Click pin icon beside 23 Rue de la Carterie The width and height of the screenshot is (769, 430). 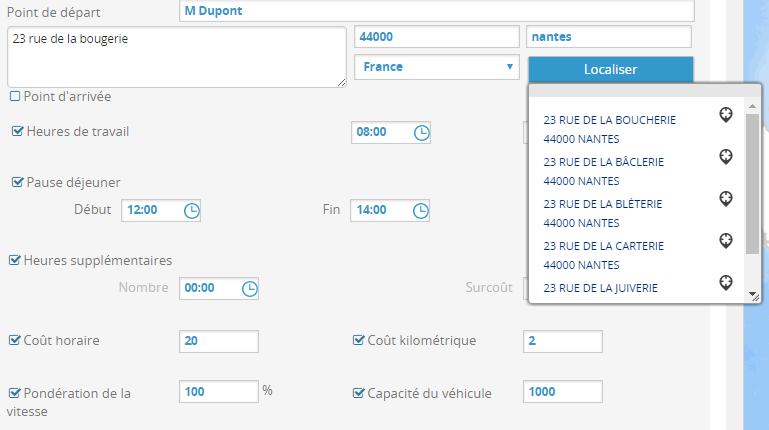click(727, 241)
